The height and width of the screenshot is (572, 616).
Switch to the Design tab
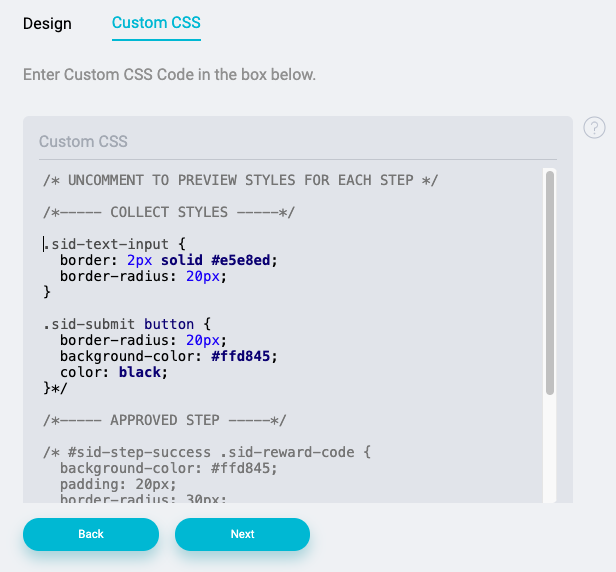tap(47, 24)
